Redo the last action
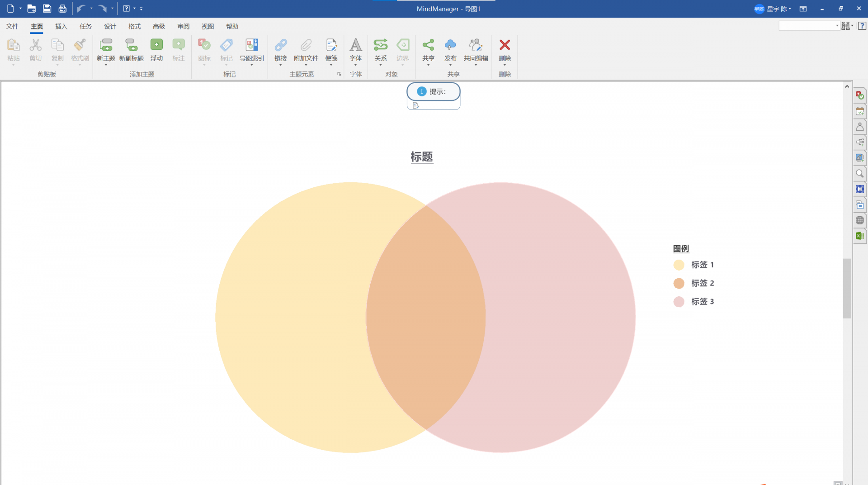 pyautogui.click(x=103, y=9)
